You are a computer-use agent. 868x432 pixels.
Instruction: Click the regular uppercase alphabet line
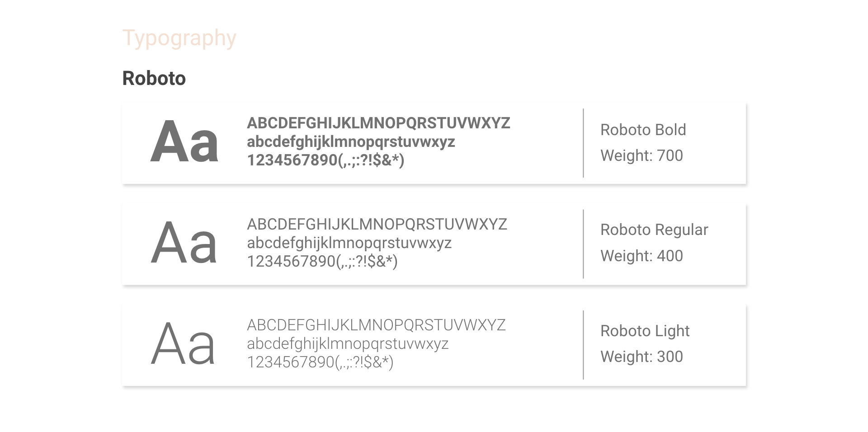[377, 224]
